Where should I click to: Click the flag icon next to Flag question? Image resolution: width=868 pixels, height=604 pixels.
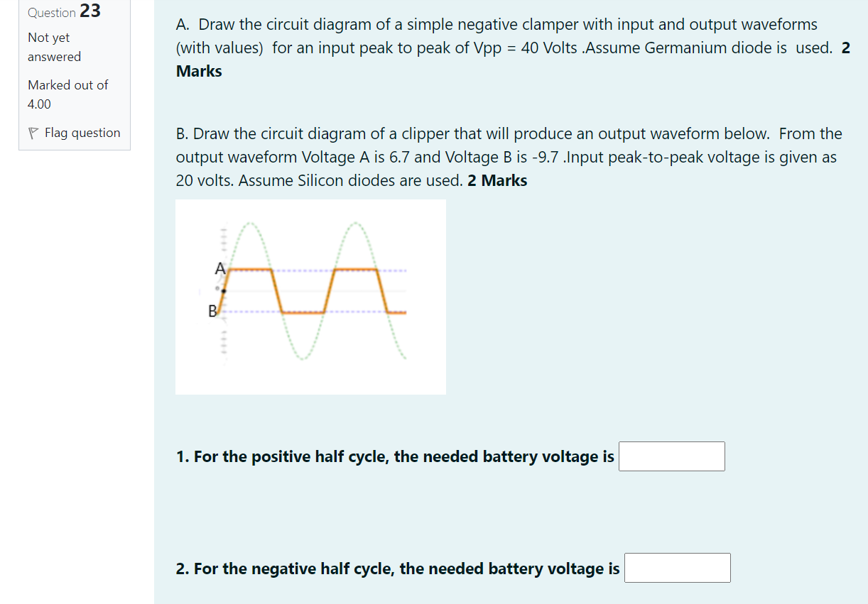[33, 132]
